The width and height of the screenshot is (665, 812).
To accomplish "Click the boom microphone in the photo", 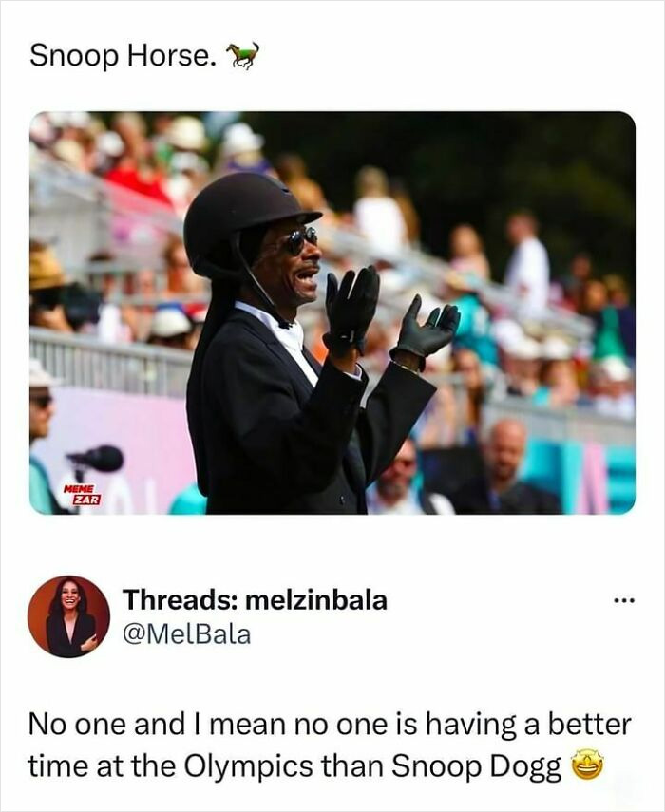I will [96, 459].
